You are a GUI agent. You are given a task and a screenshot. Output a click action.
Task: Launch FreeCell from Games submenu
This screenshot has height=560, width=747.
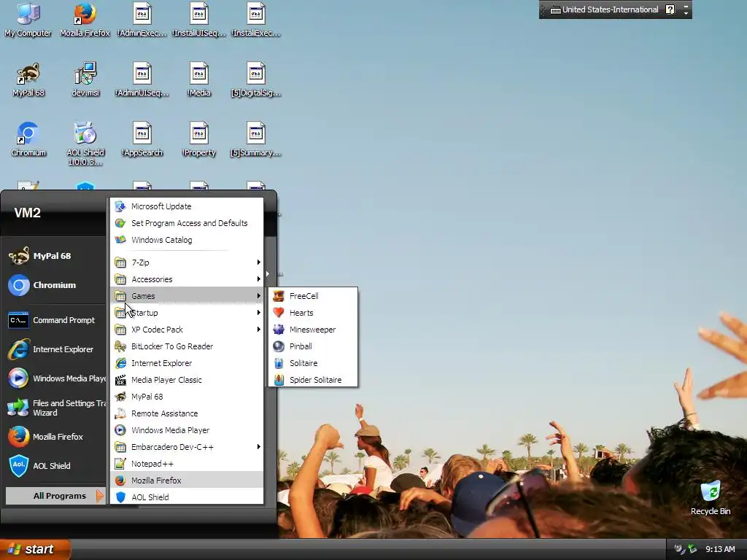[x=313, y=296]
